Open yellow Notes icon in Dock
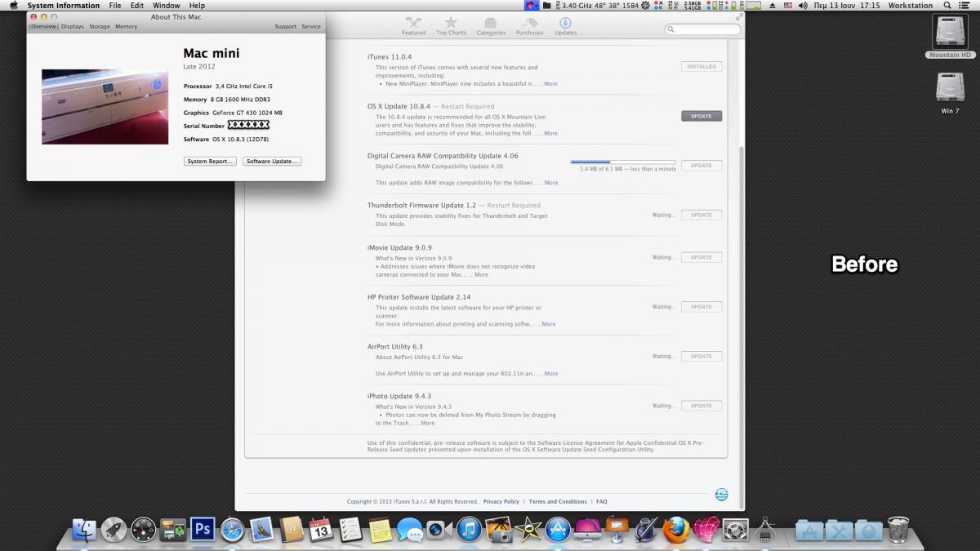The image size is (980, 551). click(380, 530)
